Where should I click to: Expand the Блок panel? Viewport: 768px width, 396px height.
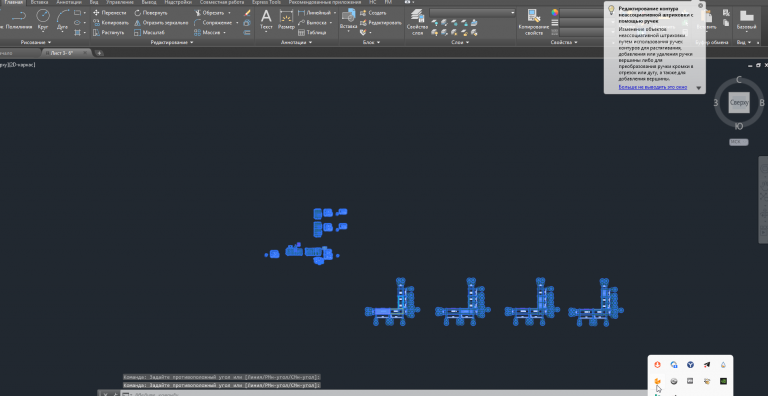pyautogui.click(x=371, y=43)
